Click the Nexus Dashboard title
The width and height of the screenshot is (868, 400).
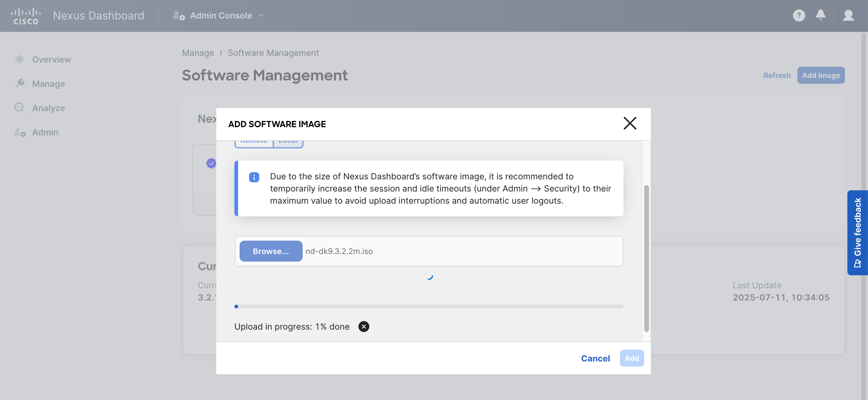tap(98, 15)
